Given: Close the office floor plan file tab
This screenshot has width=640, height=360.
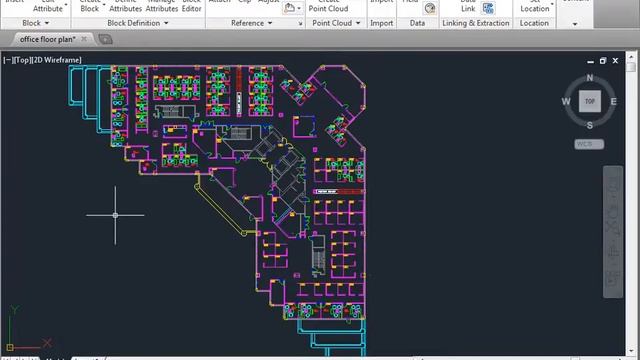Looking at the screenshot, I should (x=84, y=39).
